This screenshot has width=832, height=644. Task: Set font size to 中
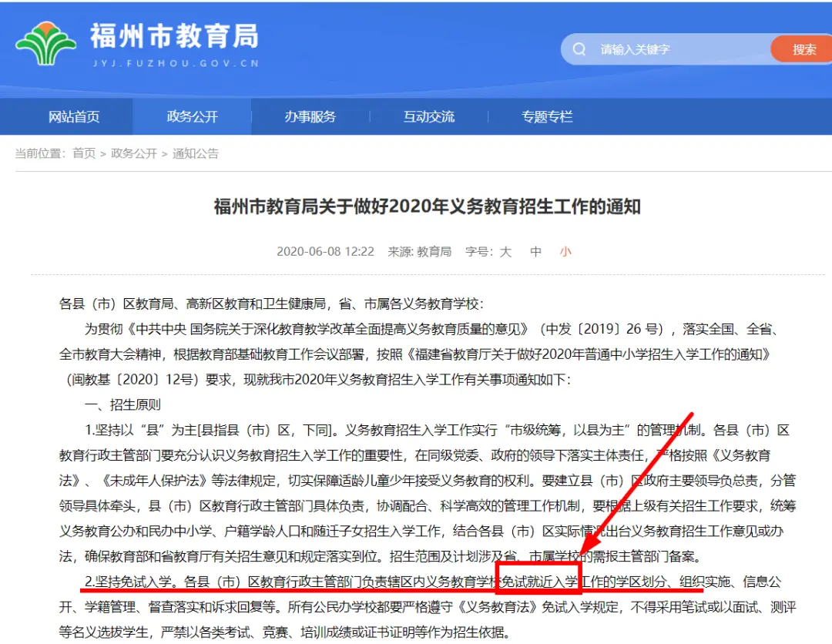click(535, 252)
